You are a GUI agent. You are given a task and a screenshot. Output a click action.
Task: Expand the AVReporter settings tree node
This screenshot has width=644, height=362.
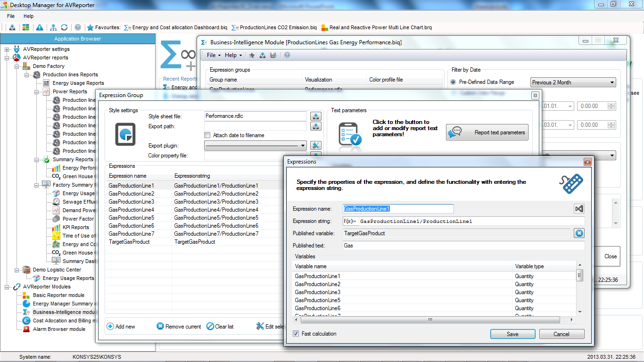click(x=7, y=49)
